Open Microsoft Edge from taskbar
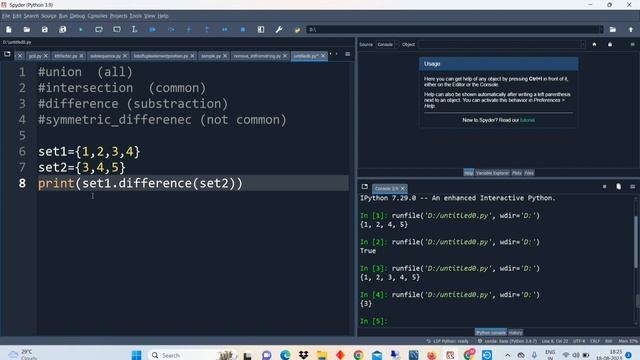This screenshot has width=640, height=360. pyautogui.click(x=285, y=355)
